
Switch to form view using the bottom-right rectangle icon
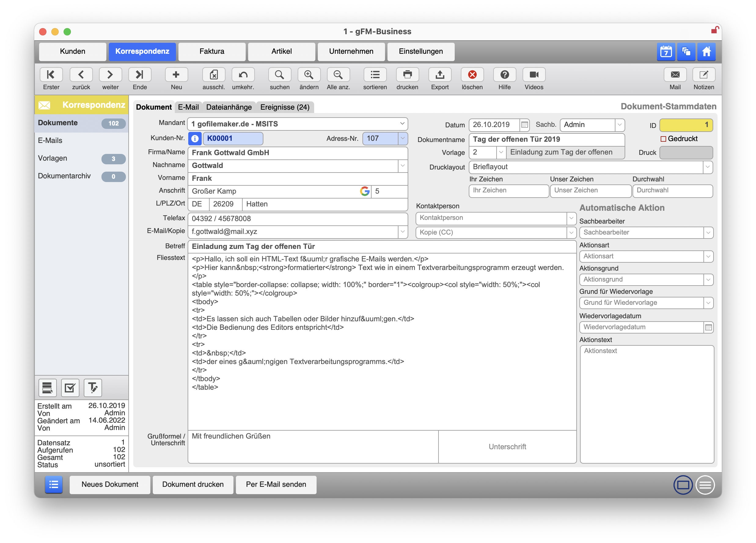pyautogui.click(x=683, y=485)
